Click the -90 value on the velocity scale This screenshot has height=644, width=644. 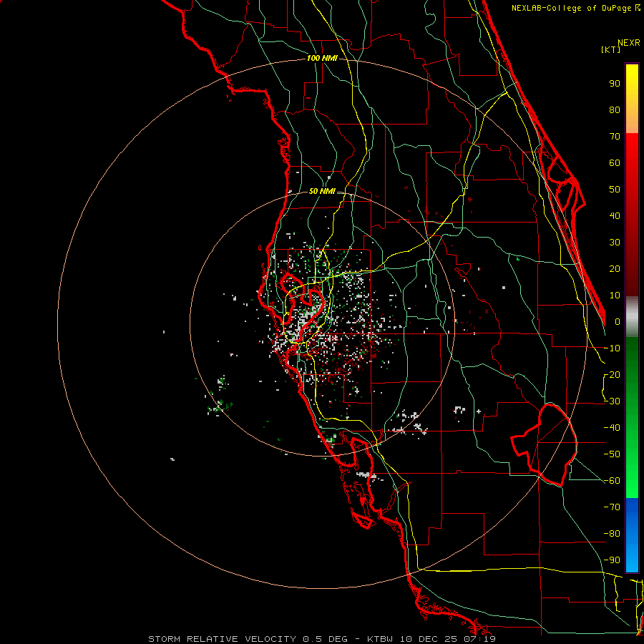[x=612, y=560]
